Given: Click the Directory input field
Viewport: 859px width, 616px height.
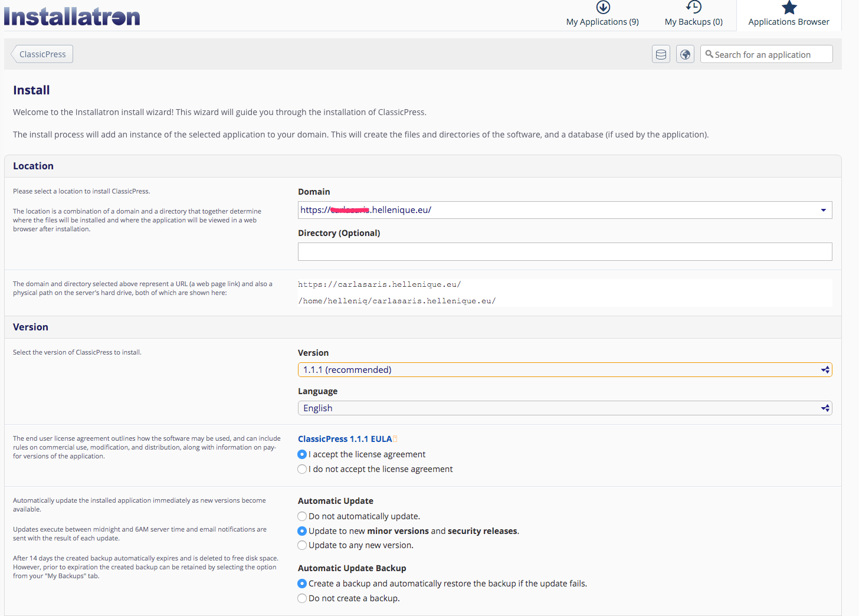Looking at the screenshot, I should click(565, 251).
